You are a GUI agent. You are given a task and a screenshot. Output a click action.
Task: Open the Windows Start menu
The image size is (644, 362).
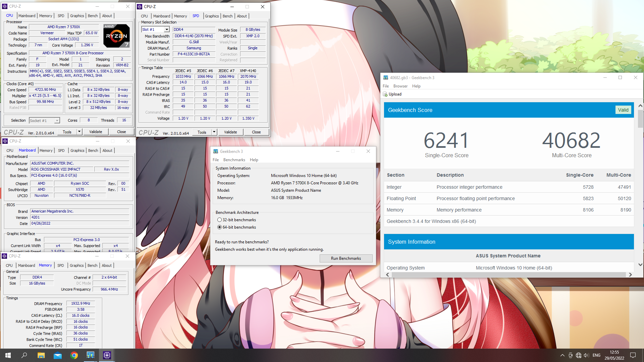pyautogui.click(x=8, y=355)
